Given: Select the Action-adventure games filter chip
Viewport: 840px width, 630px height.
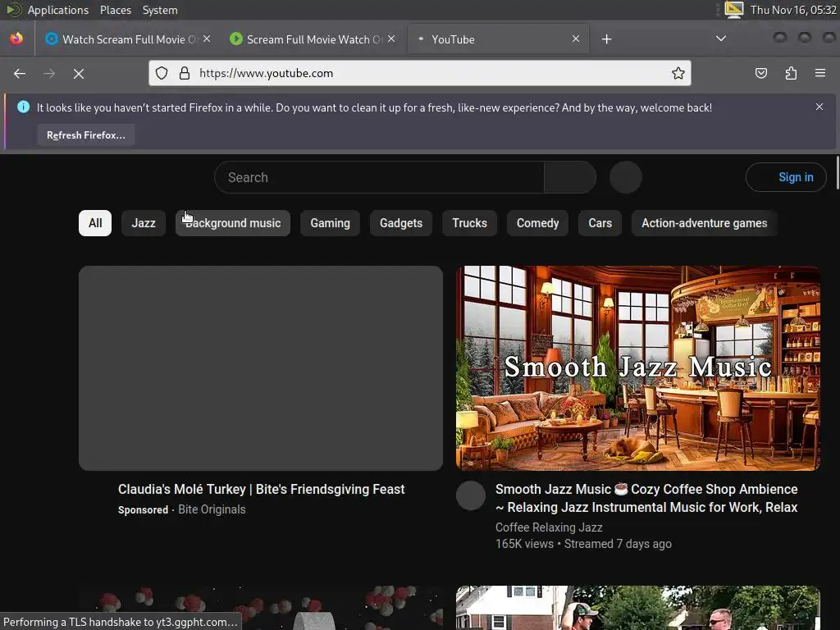Looking at the screenshot, I should tap(705, 223).
